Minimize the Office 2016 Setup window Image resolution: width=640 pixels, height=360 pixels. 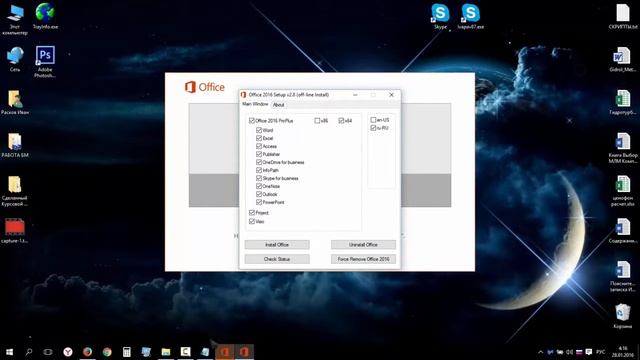click(x=355, y=95)
